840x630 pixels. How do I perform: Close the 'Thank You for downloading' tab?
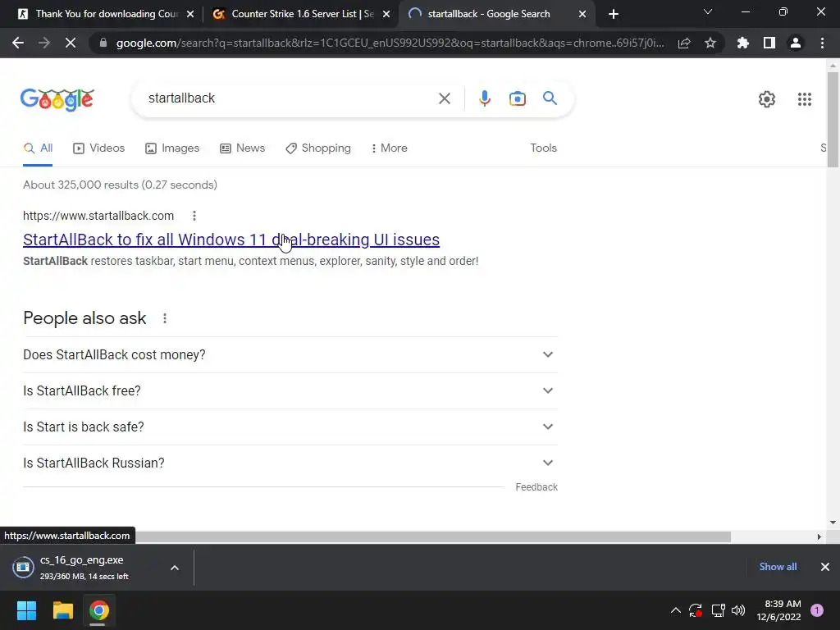click(x=190, y=15)
